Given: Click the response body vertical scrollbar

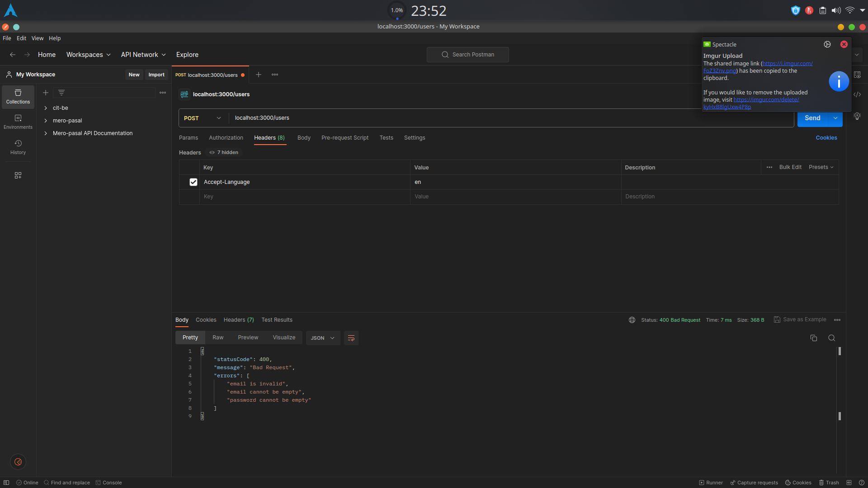Looking at the screenshot, I should pyautogui.click(x=840, y=384).
